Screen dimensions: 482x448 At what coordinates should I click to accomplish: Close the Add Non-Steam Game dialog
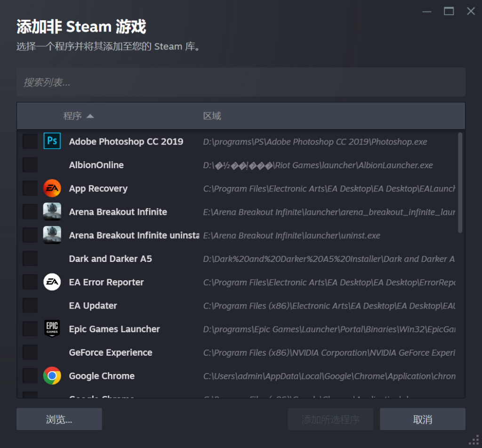pyautogui.click(x=471, y=11)
